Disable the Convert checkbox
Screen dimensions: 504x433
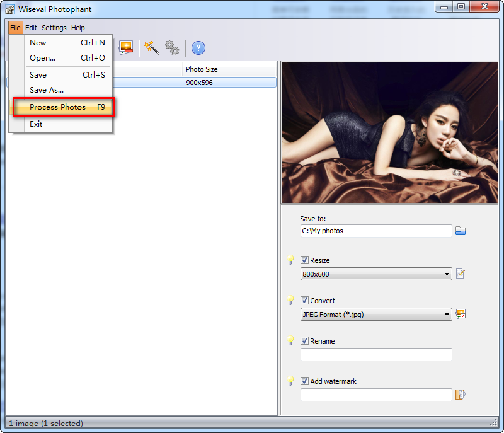pos(304,300)
